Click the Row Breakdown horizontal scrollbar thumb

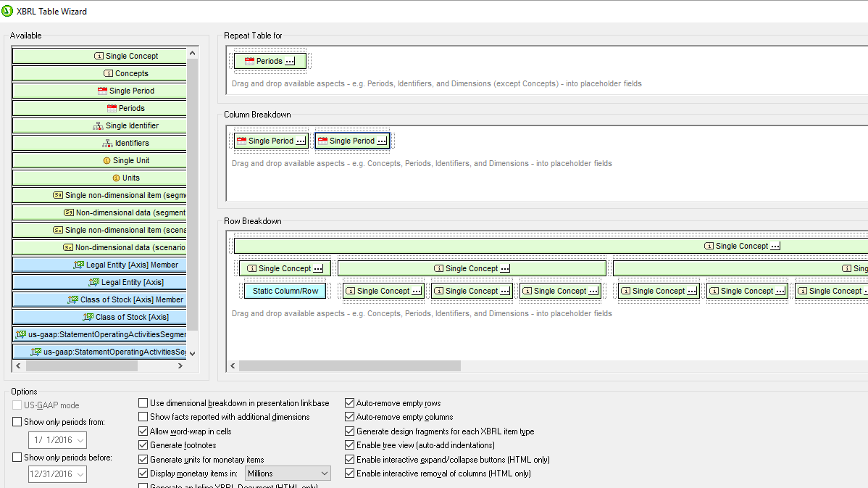coord(350,365)
